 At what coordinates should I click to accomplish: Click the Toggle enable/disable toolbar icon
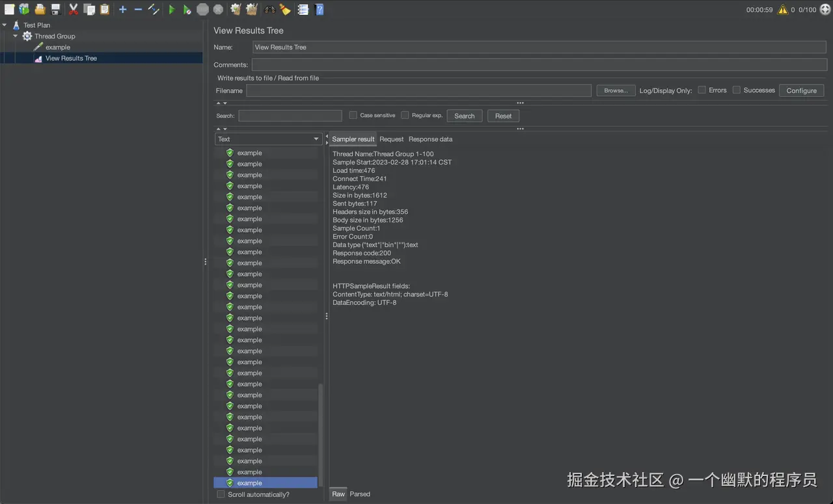[154, 9]
